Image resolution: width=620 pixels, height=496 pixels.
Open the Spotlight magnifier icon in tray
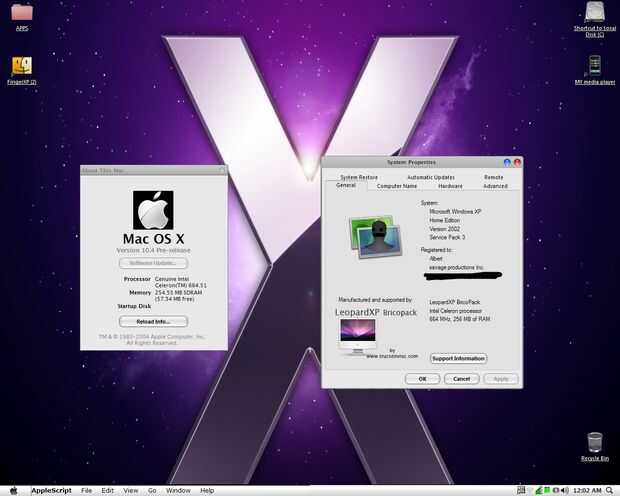609,490
